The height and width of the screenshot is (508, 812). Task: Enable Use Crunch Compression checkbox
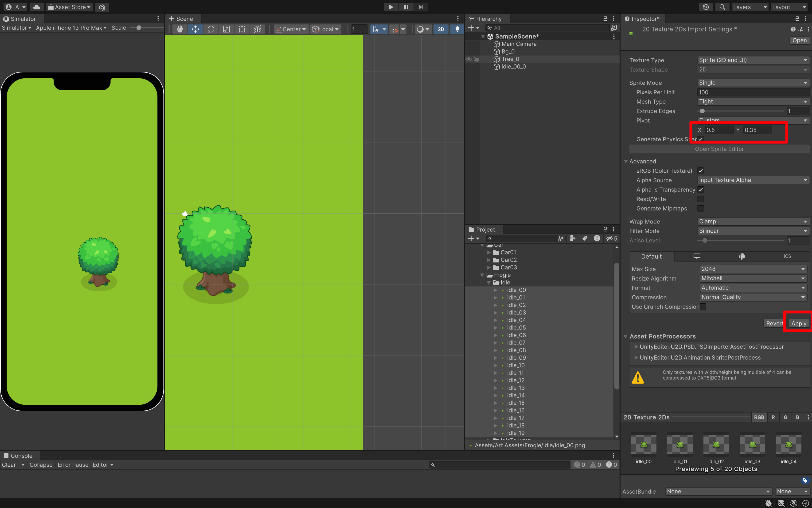(x=703, y=307)
